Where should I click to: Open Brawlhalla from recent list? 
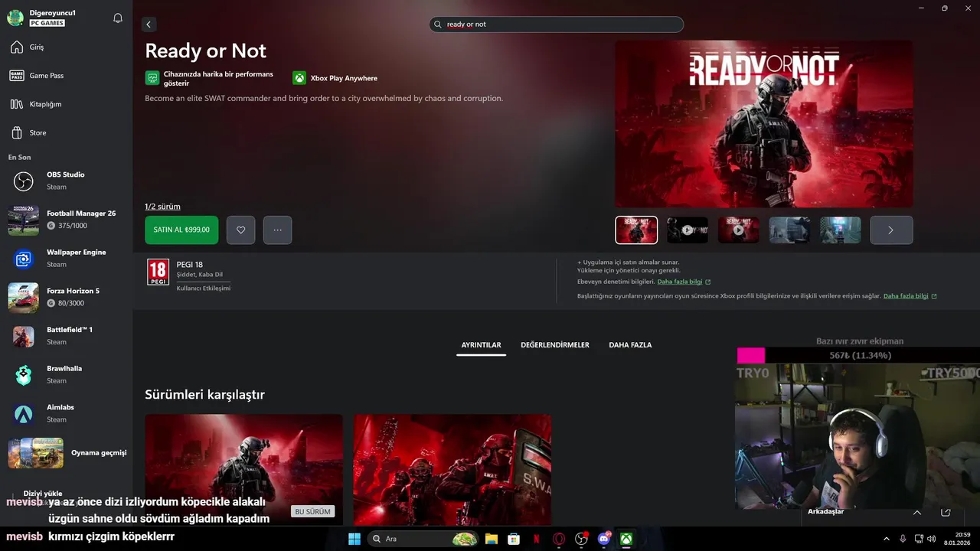coord(66,375)
